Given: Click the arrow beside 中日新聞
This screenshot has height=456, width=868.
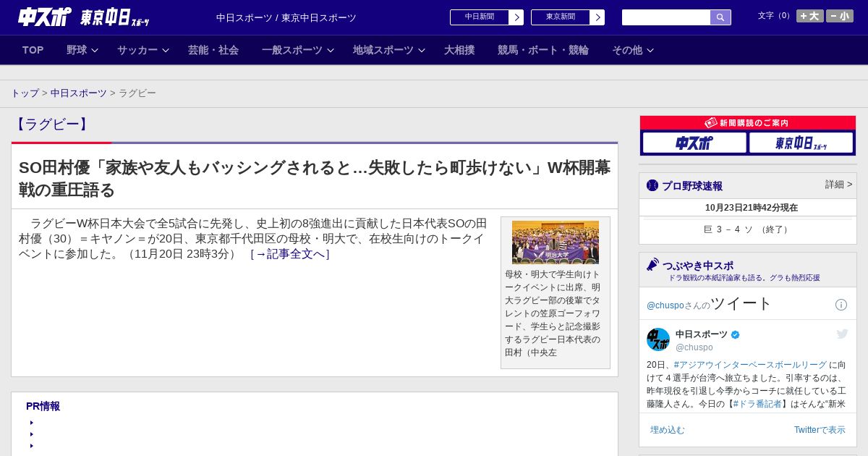Looking at the screenshot, I should pos(516,17).
